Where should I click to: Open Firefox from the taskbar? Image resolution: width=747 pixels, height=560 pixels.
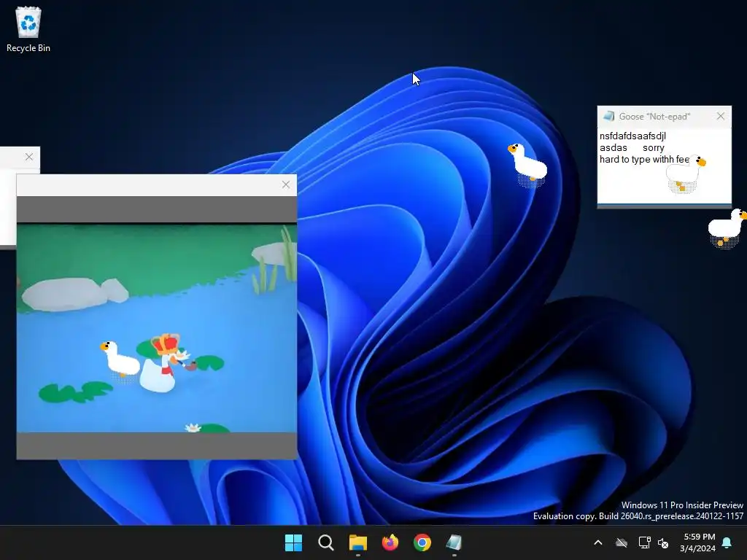click(390, 542)
